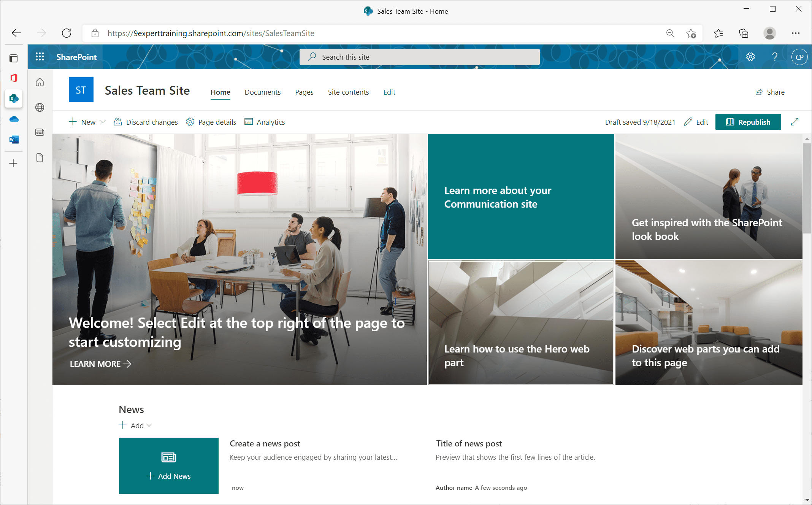Click the Share button top right
The image size is (812, 505).
(x=770, y=92)
